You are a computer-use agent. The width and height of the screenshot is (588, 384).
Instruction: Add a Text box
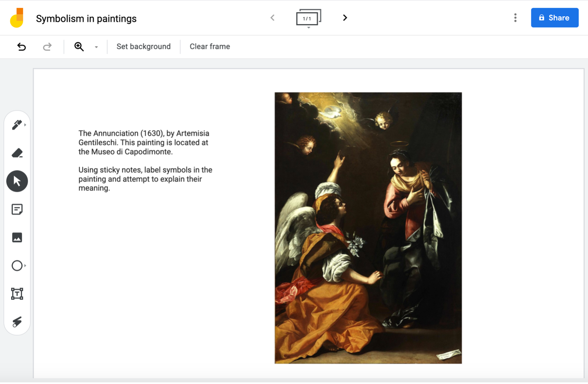pyautogui.click(x=17, y=294)
